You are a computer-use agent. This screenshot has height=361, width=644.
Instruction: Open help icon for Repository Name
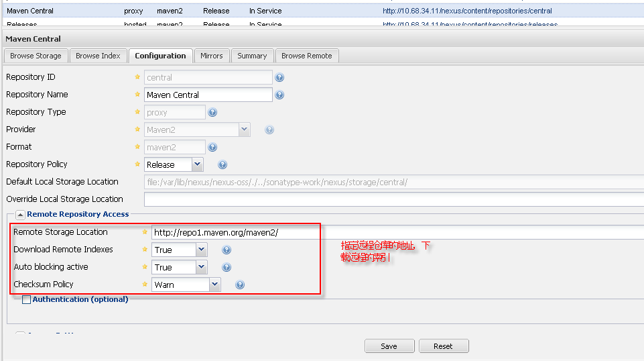click(x=279, y=95)
